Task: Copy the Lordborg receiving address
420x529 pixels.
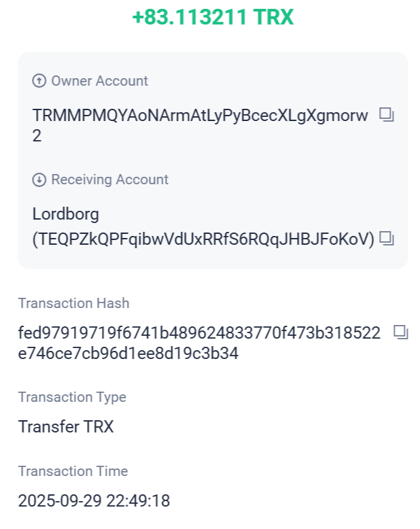Action: pyautogui.click(x=387, y=238)
